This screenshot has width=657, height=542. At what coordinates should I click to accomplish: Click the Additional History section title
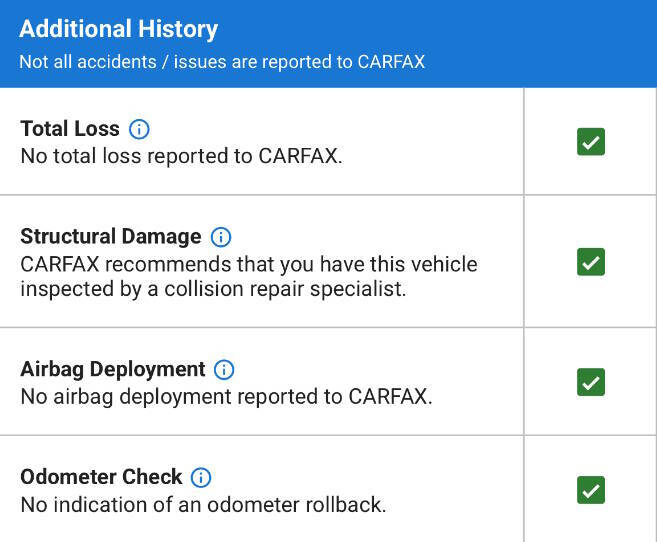click(118, 29)
